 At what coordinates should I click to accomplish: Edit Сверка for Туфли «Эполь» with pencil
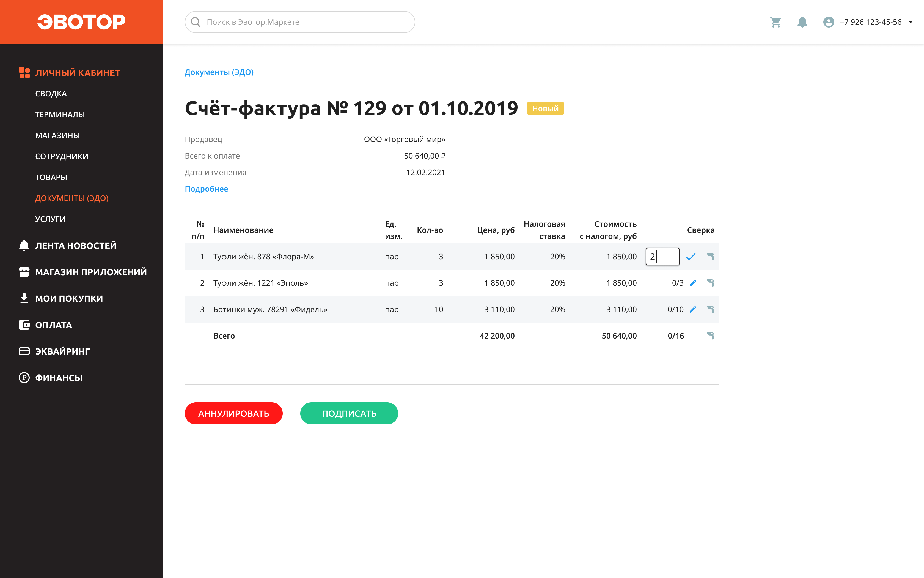693,283
